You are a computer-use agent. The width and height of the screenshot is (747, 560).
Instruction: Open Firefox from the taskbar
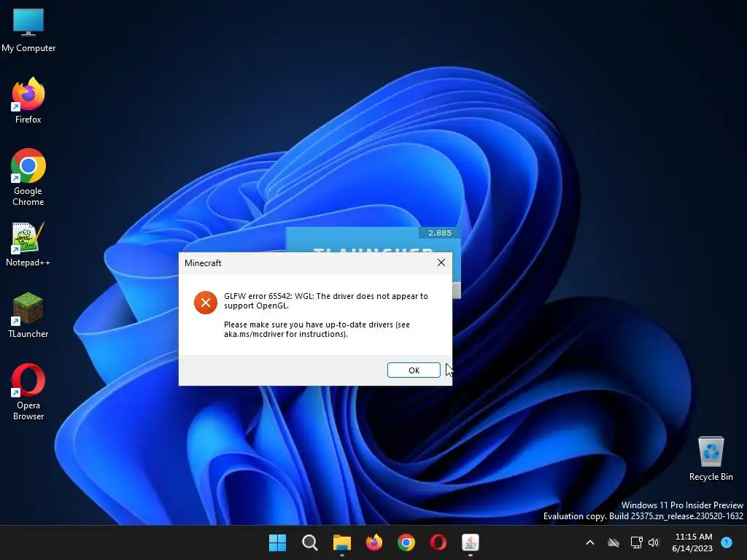tap(374, 542)
